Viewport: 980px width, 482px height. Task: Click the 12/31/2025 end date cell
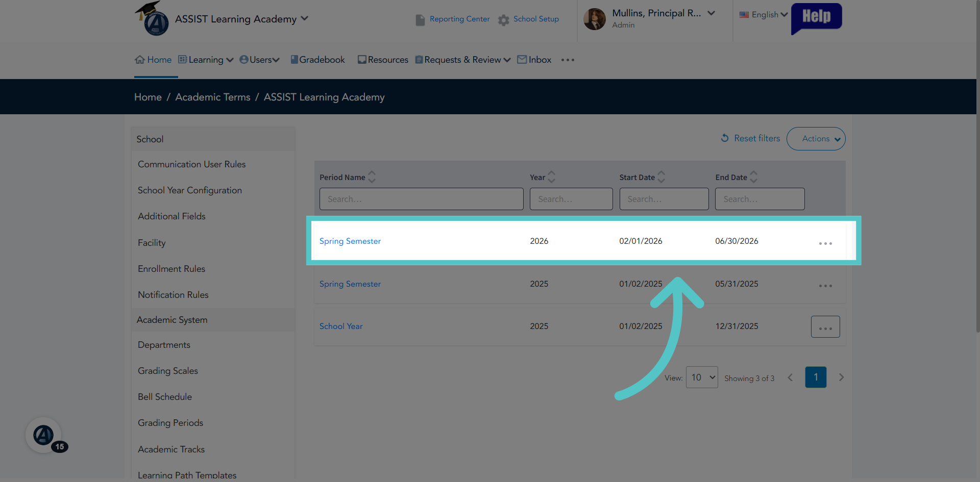(x=737, y=326)
